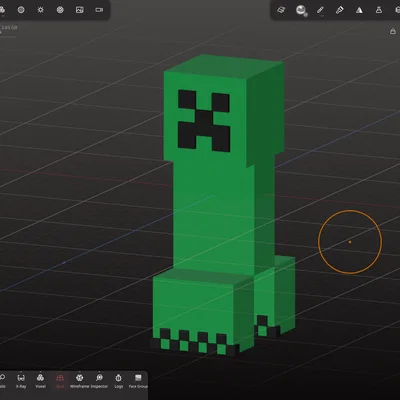Open the material sphere settings

[21, 10]
